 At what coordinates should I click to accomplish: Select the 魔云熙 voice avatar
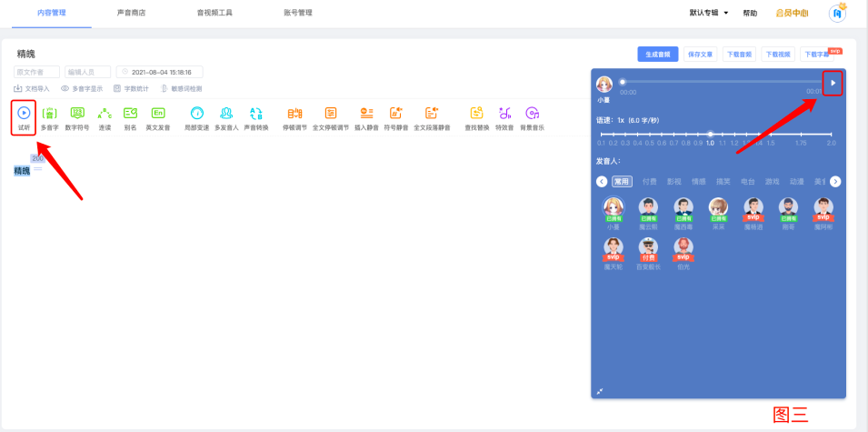(x=648, y=207)
